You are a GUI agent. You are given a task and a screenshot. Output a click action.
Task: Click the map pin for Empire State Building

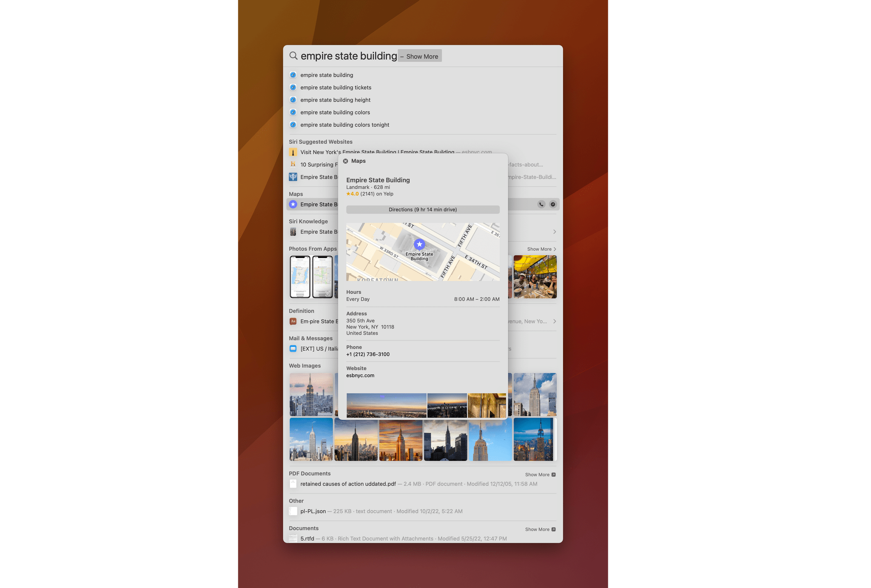click(x=419, y=244)
